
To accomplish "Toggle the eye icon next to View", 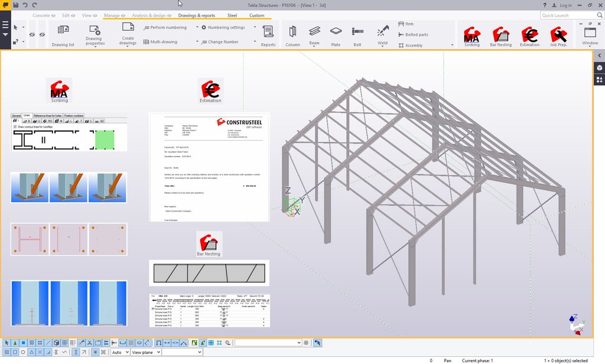I will [95, 15].
